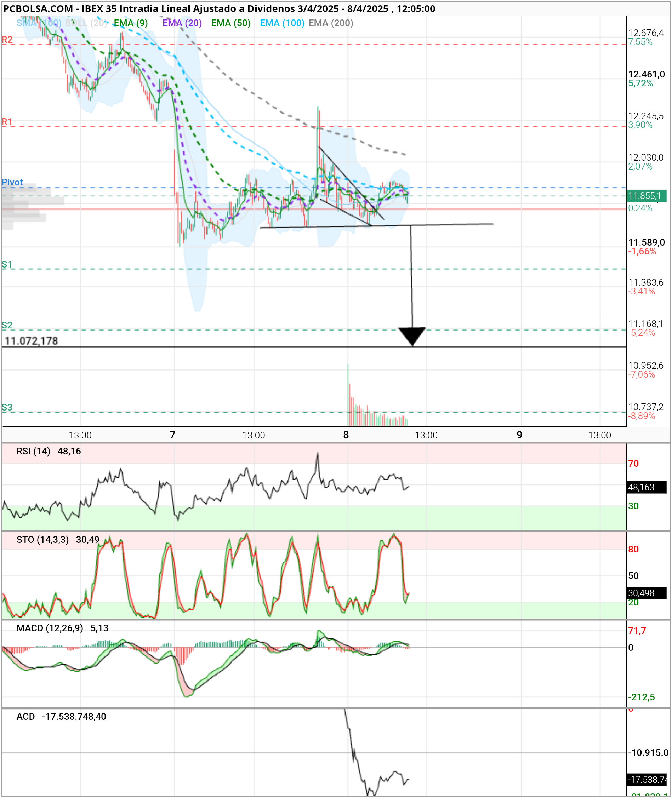This screenshot has width=672, height=798.
Task: Click the EMA (200) legend entry
Action: 331,23
